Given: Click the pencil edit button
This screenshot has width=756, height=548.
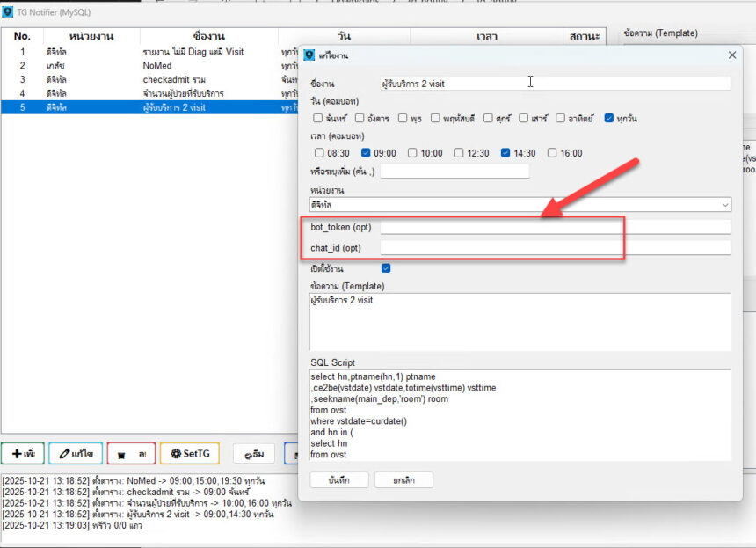Looking at the screenshot, I should tap(76, 453).
